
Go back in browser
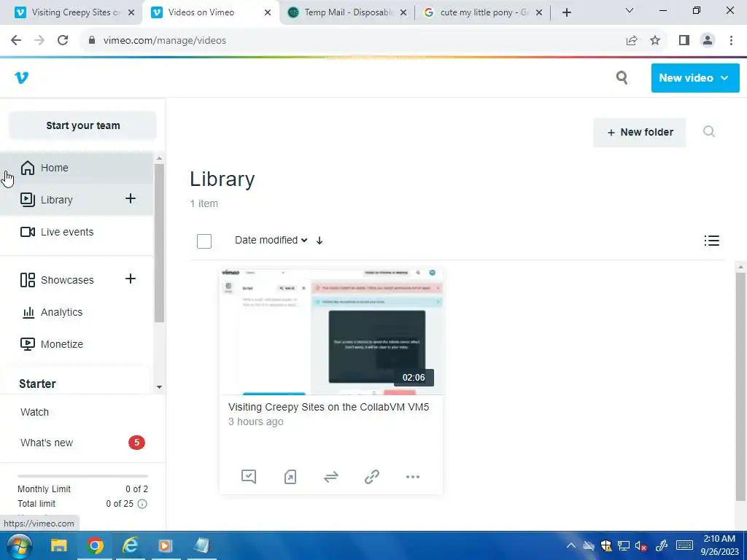(x=16, y=41)
